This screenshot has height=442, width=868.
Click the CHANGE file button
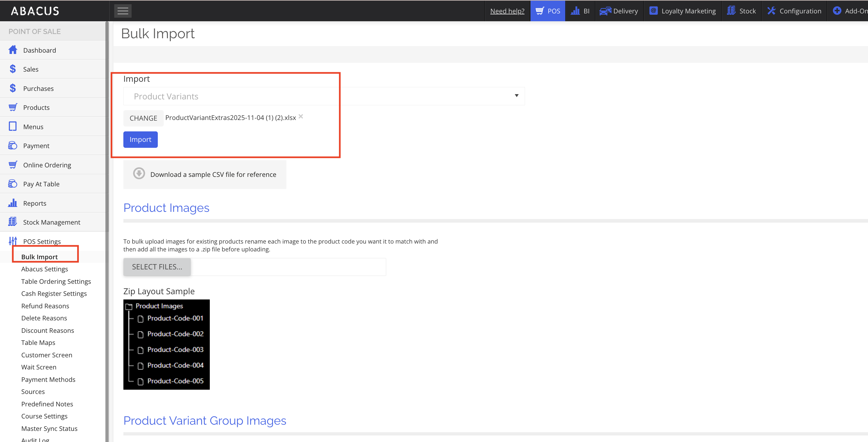click(143, 118)
